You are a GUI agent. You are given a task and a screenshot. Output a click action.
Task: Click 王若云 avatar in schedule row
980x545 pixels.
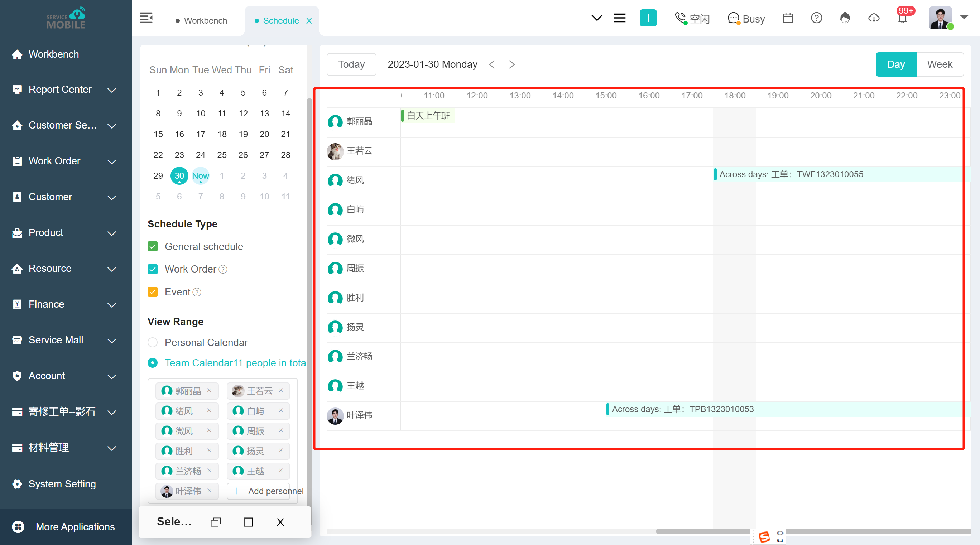[x=335, y=151]
